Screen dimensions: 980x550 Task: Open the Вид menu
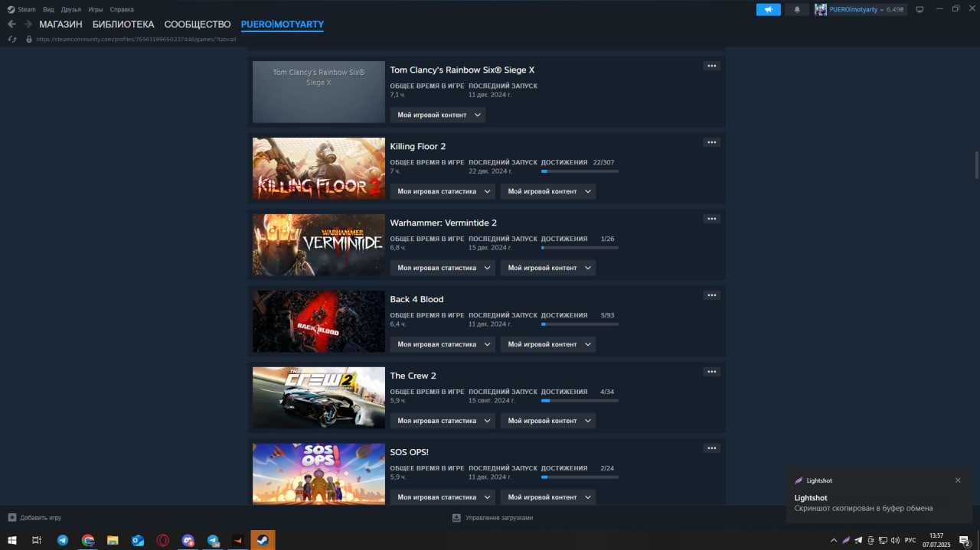pos(48,9)
